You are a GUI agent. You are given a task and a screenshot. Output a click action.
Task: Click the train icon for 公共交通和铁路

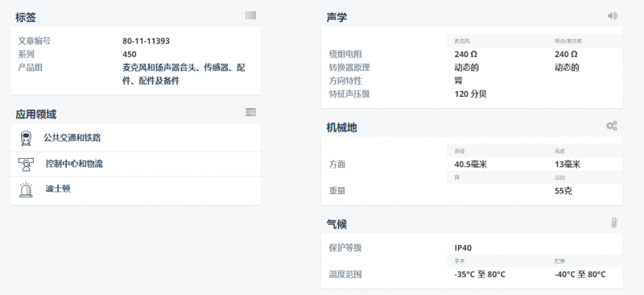point(26,139)
